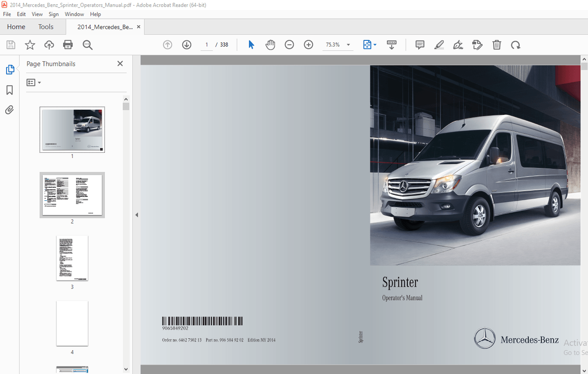The image size is (588, 374).
Task: Select the Hand tool
Action: pyautogui.click(x=270, y=45)
